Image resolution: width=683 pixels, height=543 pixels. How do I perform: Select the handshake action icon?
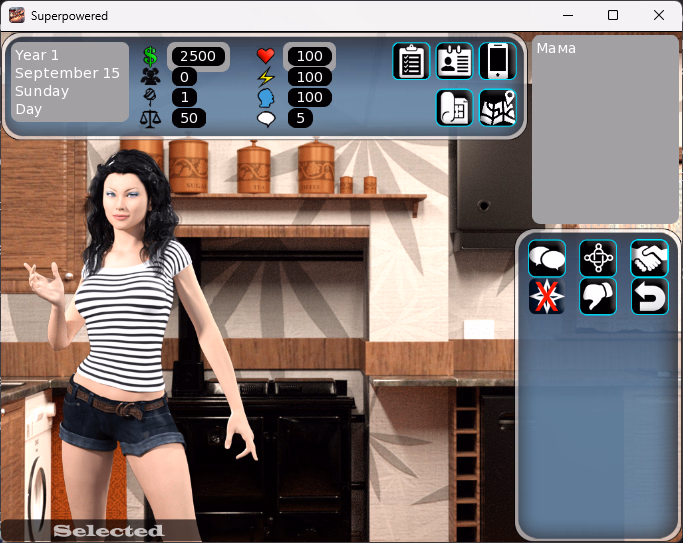650,259
